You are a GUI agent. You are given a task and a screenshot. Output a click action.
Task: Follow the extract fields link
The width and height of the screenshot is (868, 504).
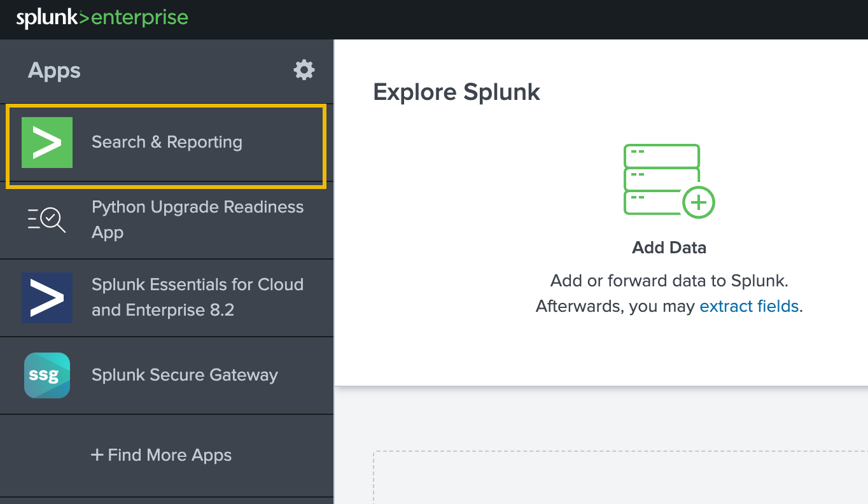(748, 306)
